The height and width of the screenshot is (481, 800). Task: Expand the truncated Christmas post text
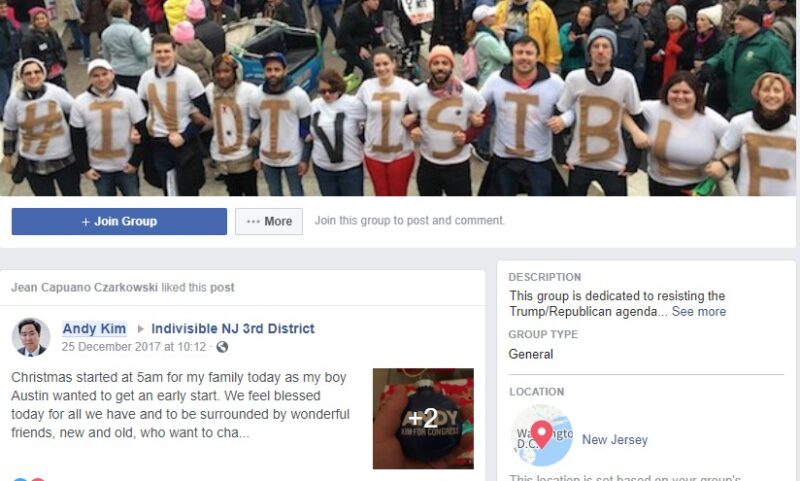[181, 405]
